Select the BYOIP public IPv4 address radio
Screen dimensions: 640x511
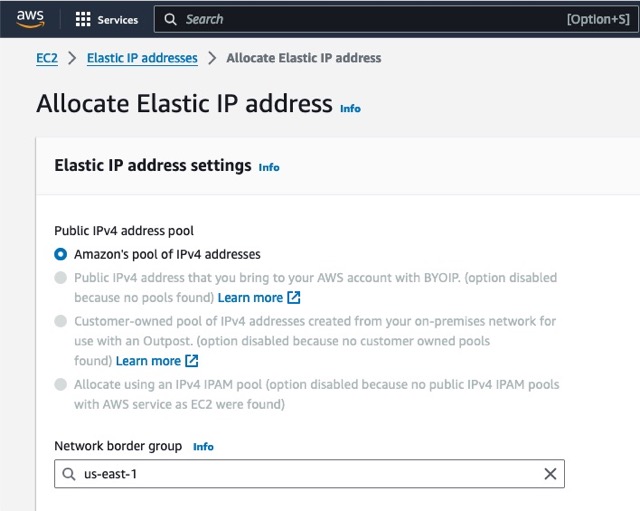(x=60, y=278)
